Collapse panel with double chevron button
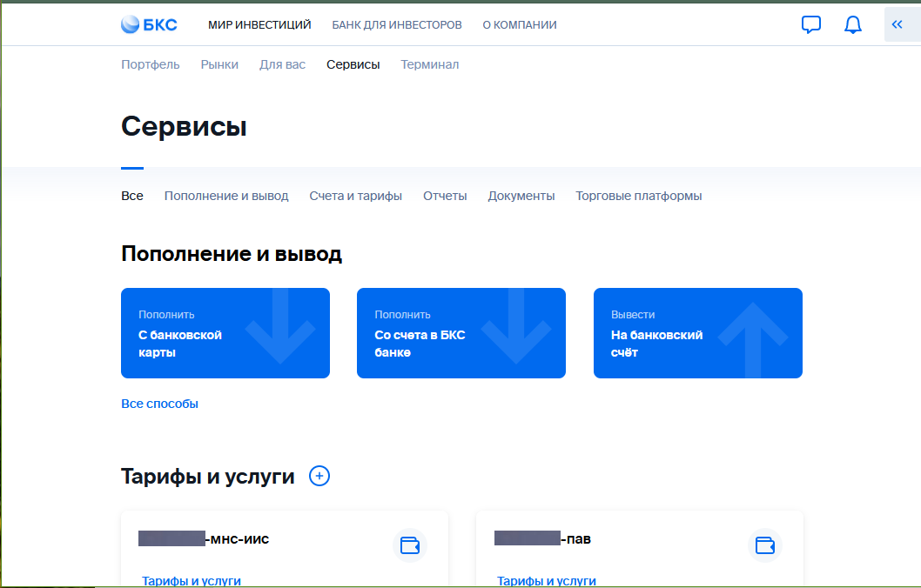This screenshot has height=588, width=921. pyautogui.click(x=897, y=24)
